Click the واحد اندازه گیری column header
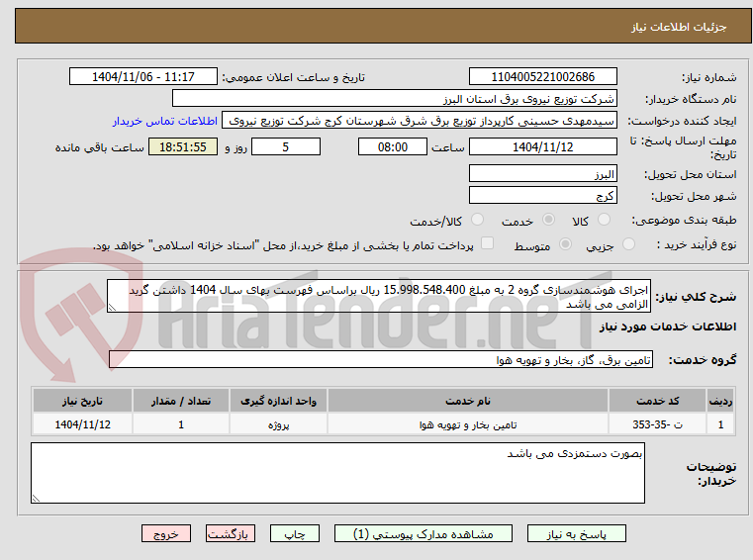 278,401
